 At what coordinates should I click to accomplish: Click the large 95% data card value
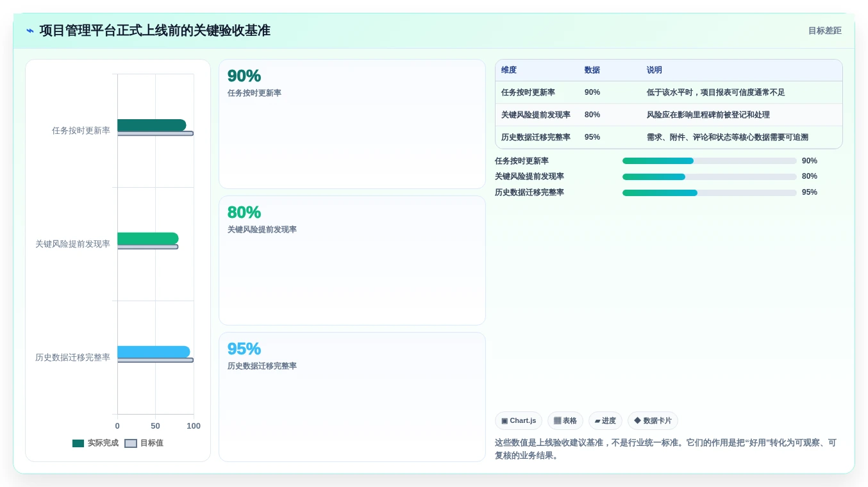click(x=244, y=349)
